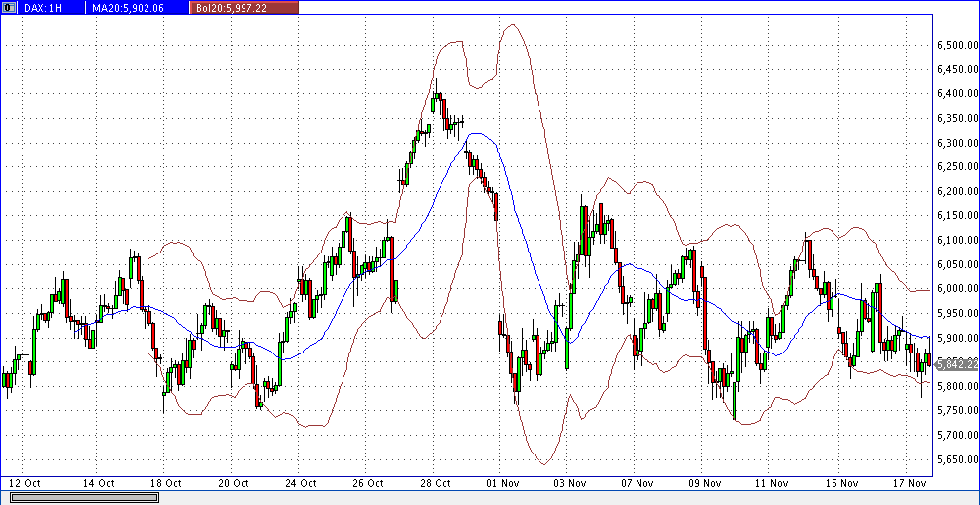Screen dimensions: 980x505
Task: Click the 14 Oct date label
Action: pos(98,483)
